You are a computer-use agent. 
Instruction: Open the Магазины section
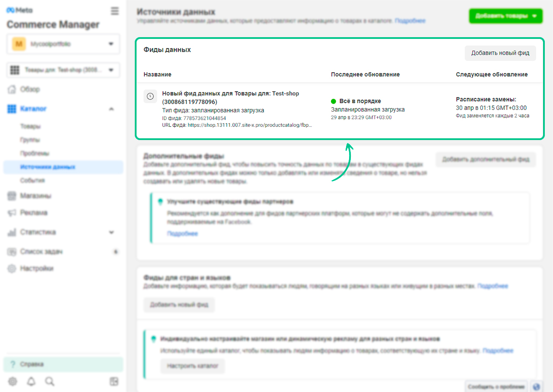coord(35,196)
